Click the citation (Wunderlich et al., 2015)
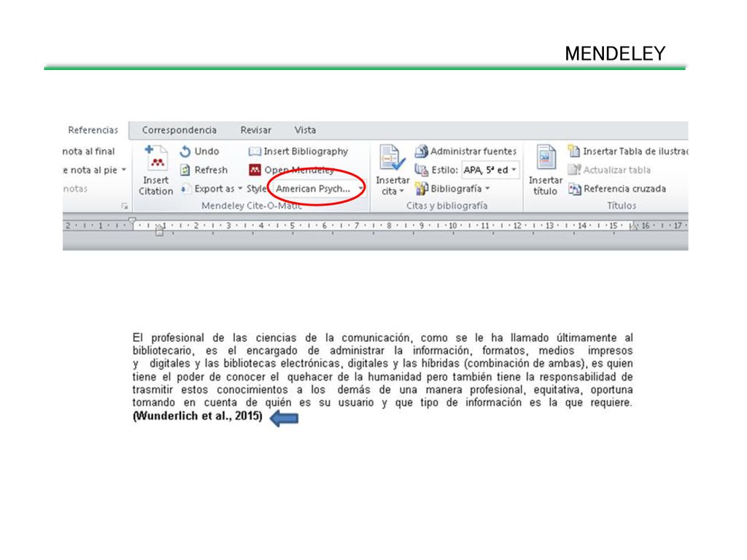This screenshot has width=747, height=560. tap(198, 416)
